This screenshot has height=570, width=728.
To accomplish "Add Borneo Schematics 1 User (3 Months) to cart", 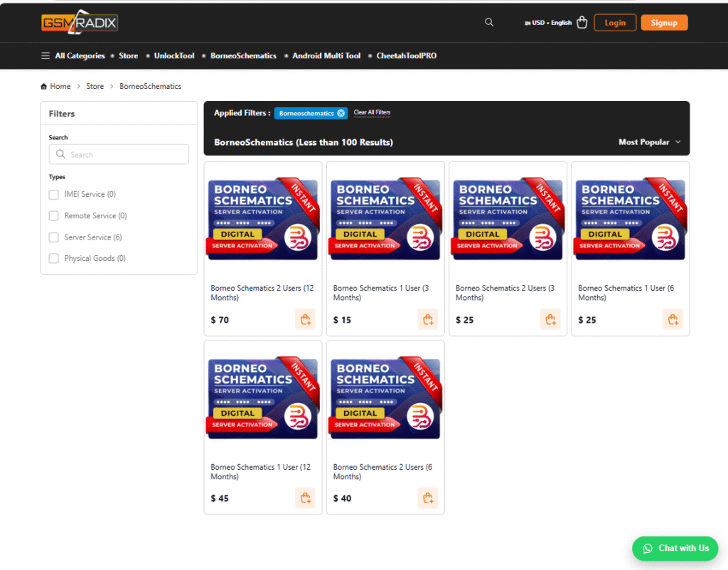I will [x=427, y=320].
